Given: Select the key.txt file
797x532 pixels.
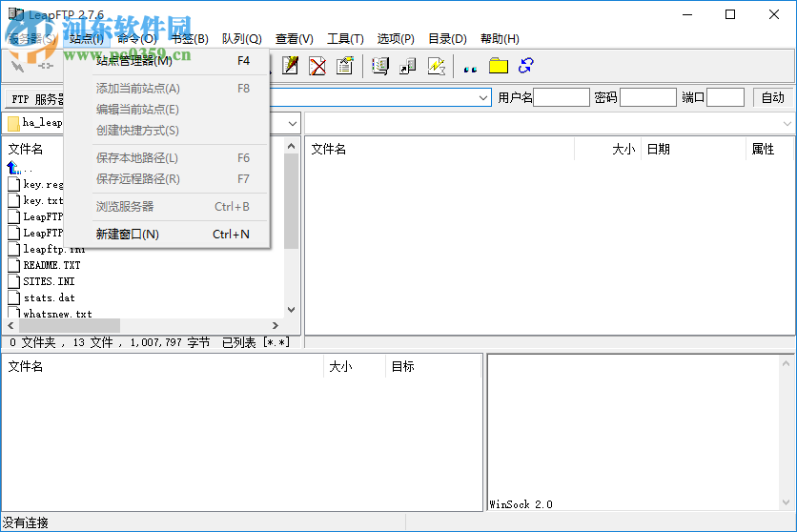Looking at the screenshot, I should coord(43,200).
